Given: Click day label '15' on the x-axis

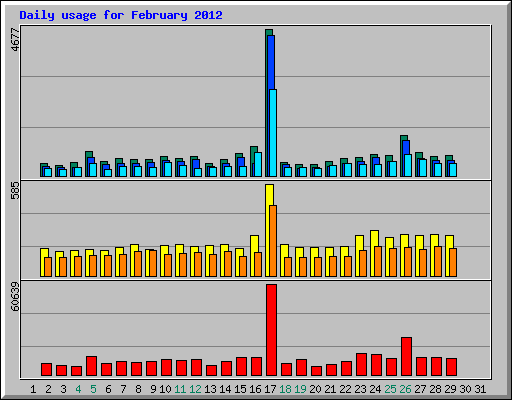Looking at the screenshot, I should coord(240,389).
